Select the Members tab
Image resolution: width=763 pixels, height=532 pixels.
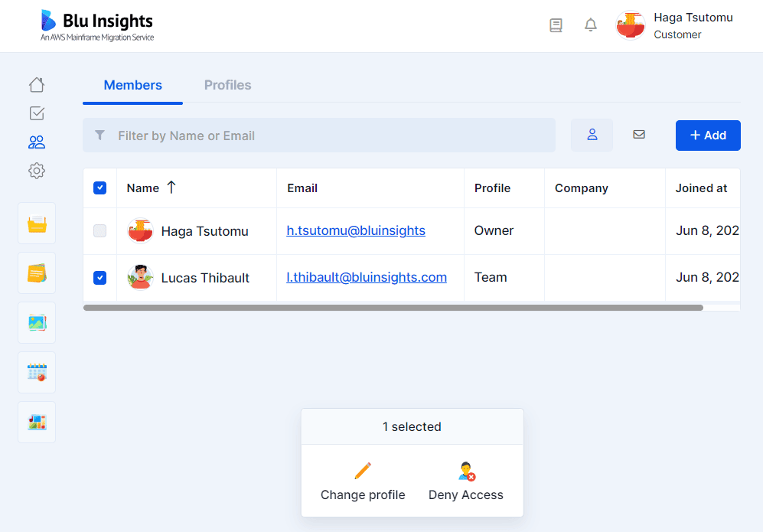pos(132,85)
